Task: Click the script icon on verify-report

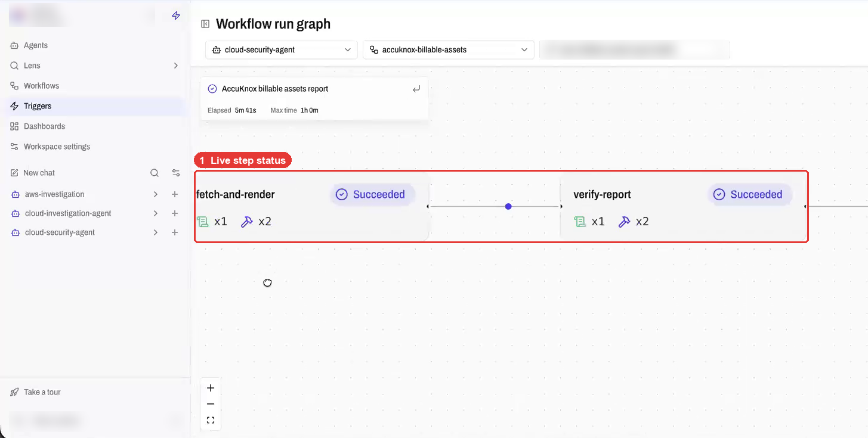Action: click(580, 222)
